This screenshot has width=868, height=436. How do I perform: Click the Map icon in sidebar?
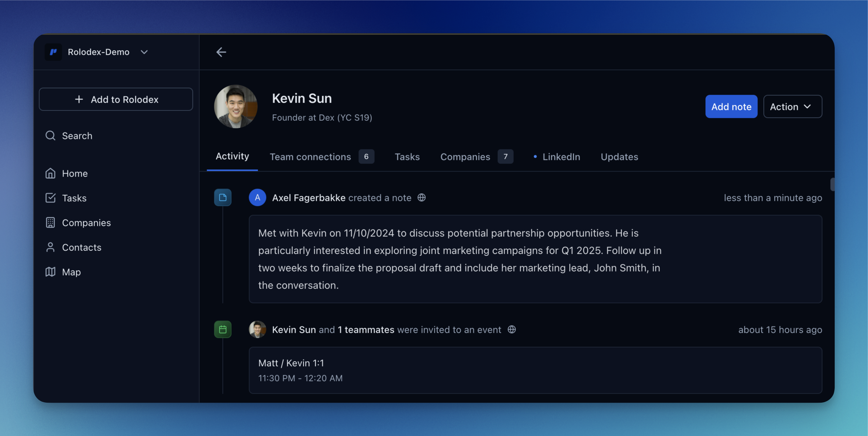click(x=50, y=272)
